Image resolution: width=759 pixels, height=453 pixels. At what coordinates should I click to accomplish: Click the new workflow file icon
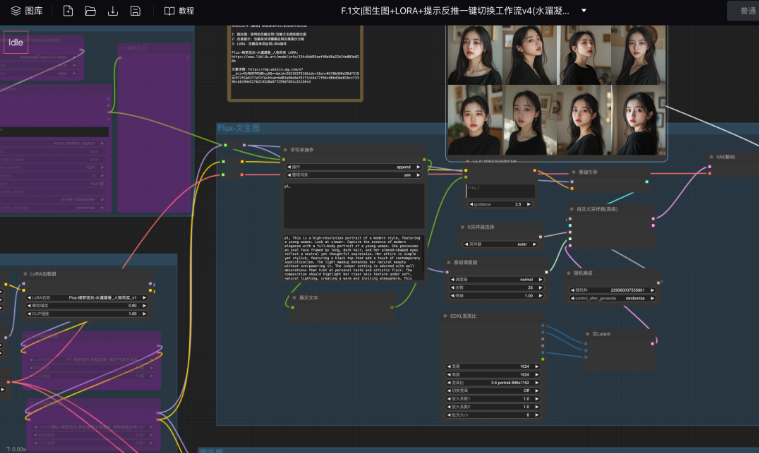68,11
